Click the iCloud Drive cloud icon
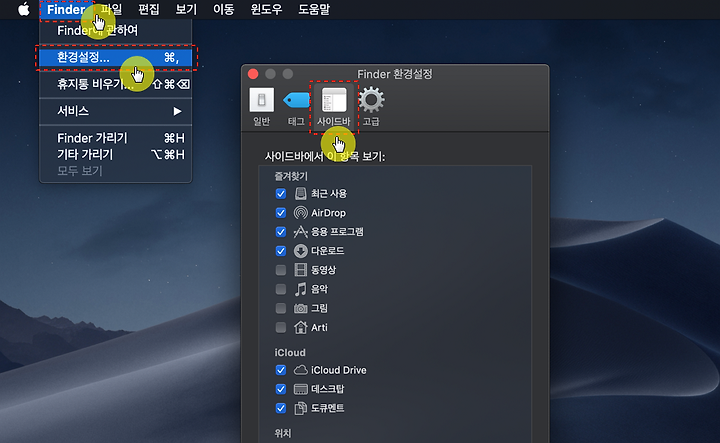Image resolution: width=720 pixels, height=443 pixels. point(300,370)
